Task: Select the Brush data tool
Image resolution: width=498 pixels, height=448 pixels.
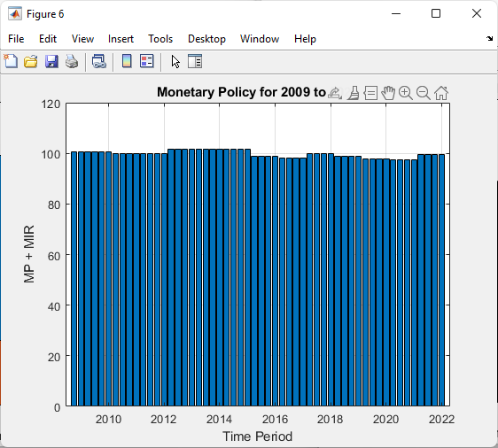Action: pyautogui.click(x=354, y=93)
